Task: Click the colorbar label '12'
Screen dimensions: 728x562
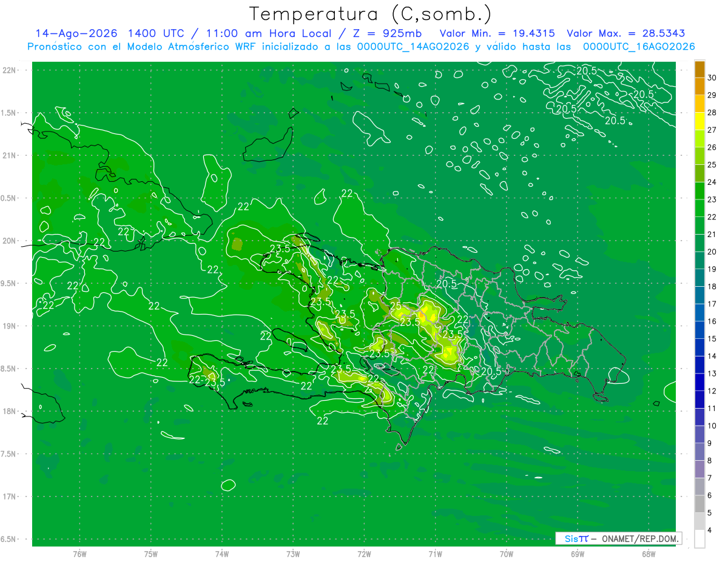Action: (712, 391)
